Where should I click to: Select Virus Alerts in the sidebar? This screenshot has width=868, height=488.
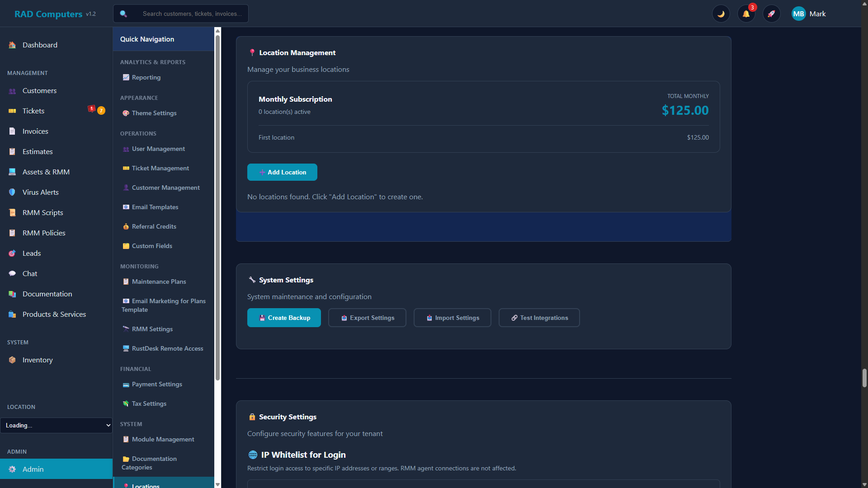click(x=40, y=192)
